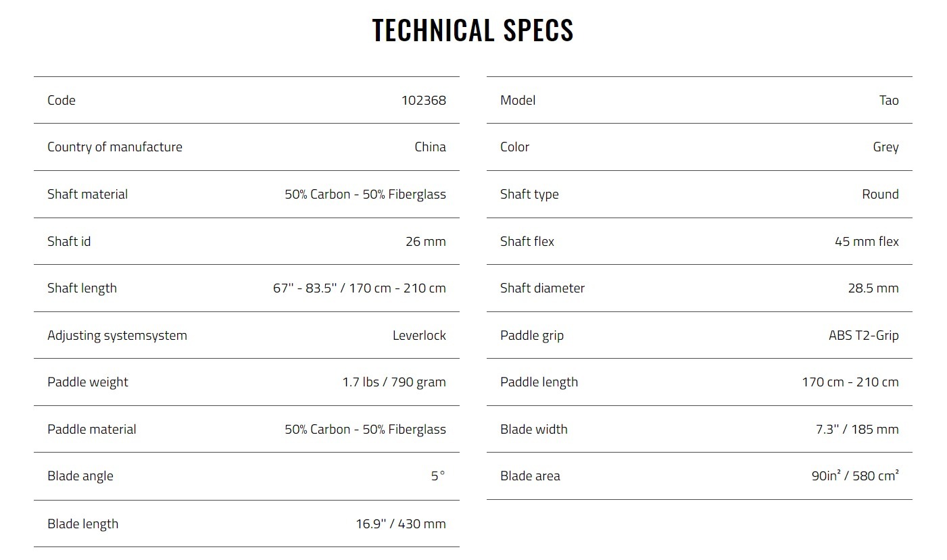
Task: Click the 16.9'' / 430 mm blade length
Action: point(401,524)
